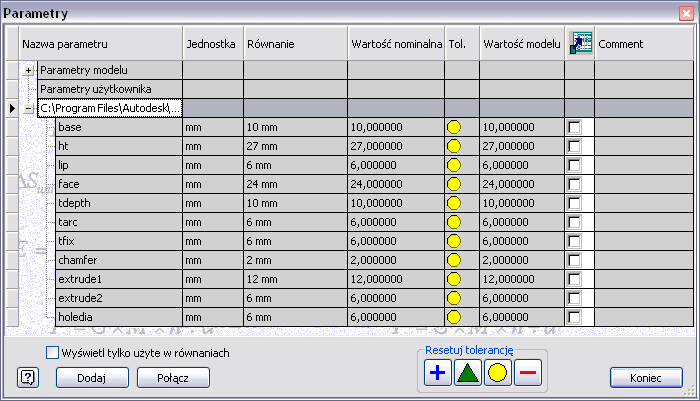700x401 pixels.
Task: Check the export checkbox for face
Action: [574, 184]
